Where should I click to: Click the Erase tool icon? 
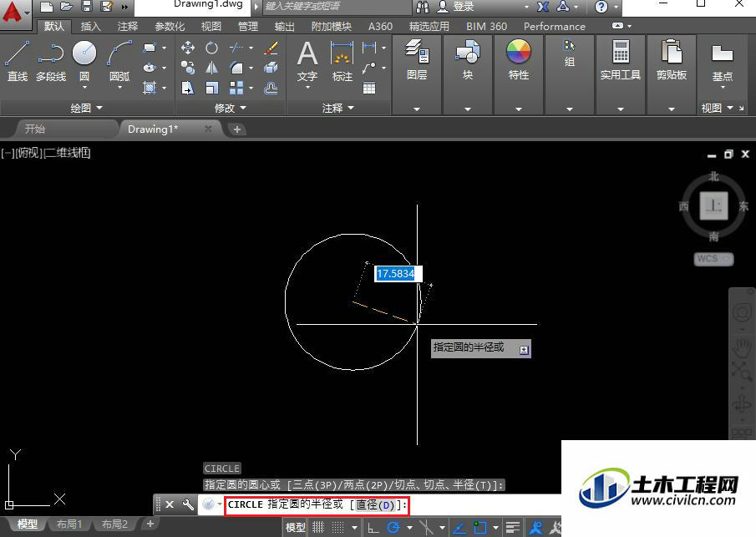click(x=271, y=48)
